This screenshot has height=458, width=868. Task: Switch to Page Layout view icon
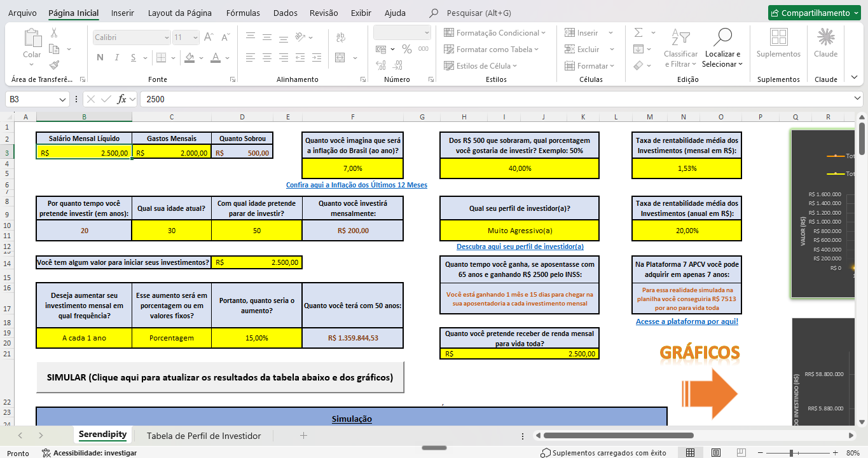[716, 453]
